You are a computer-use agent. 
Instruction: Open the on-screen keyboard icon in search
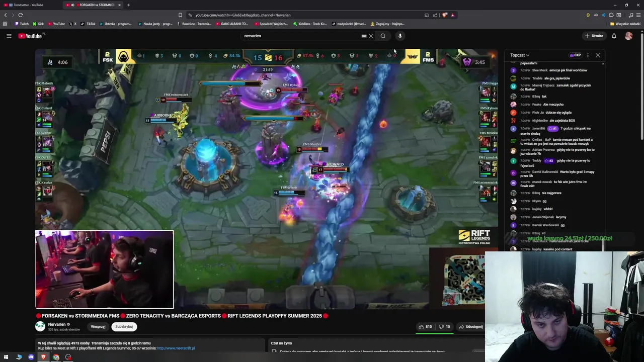click(x=364, y=36)
